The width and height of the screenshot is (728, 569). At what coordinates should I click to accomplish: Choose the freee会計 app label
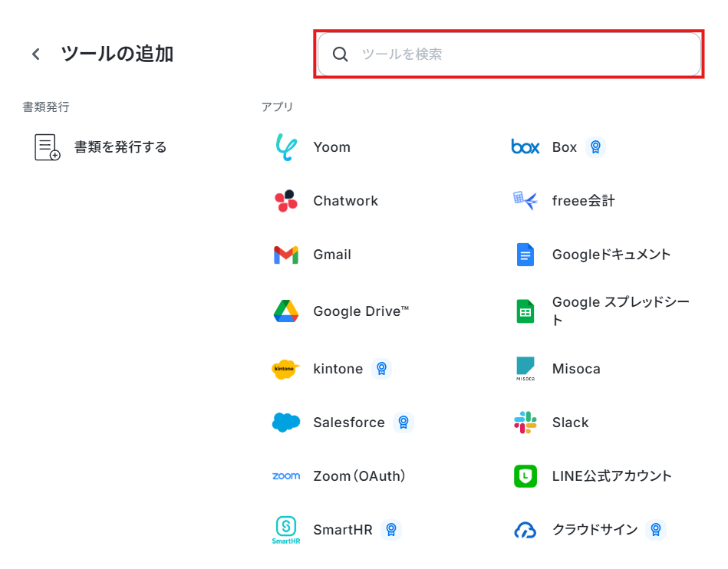click(x=584, y=201)
